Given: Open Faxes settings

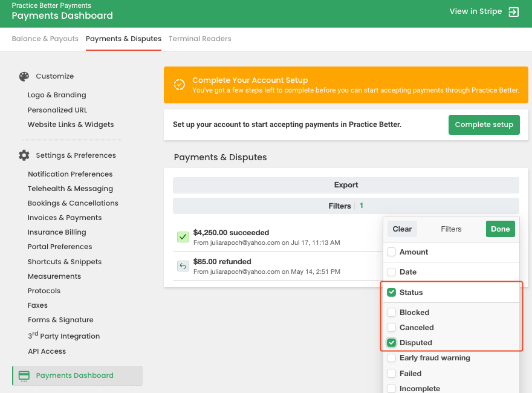Looking at the screenshot, I should coord(37,305).
